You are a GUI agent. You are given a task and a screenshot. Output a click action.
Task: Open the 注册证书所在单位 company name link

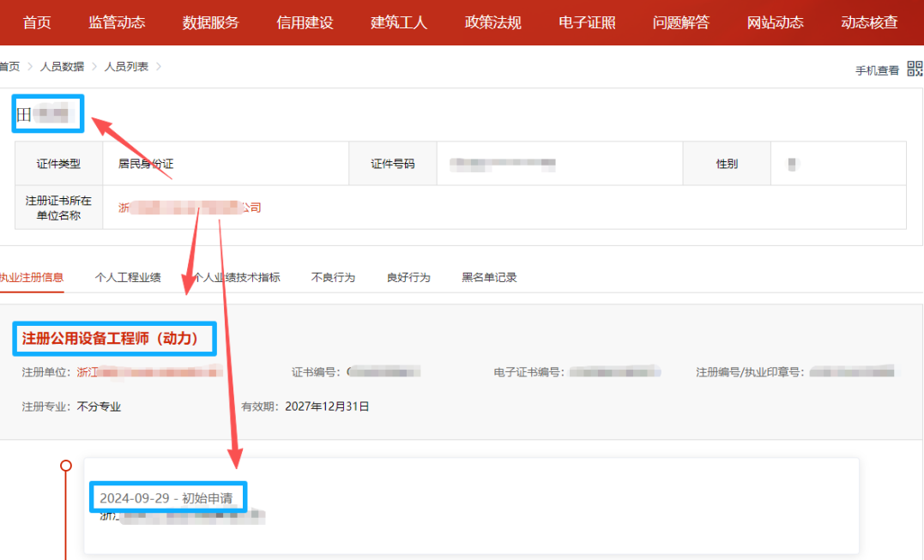pyautogui.click(x=190, y=208)
